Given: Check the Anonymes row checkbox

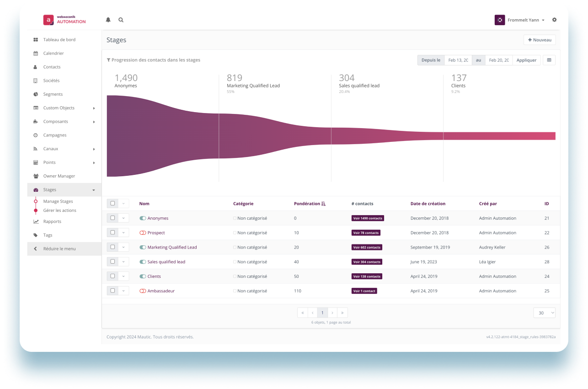Looking at the screenshot, I should (x=112, y=218).
